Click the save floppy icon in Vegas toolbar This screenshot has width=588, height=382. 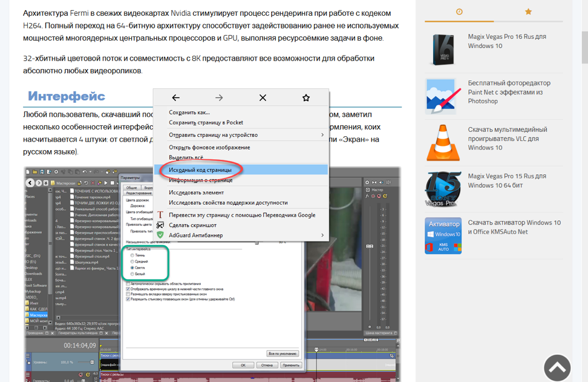[x=42, y=172]
